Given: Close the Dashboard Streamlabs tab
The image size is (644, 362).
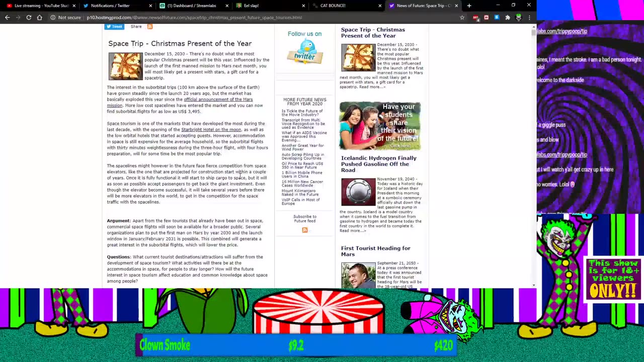Looking at the screenshot, I should (226, 6).
